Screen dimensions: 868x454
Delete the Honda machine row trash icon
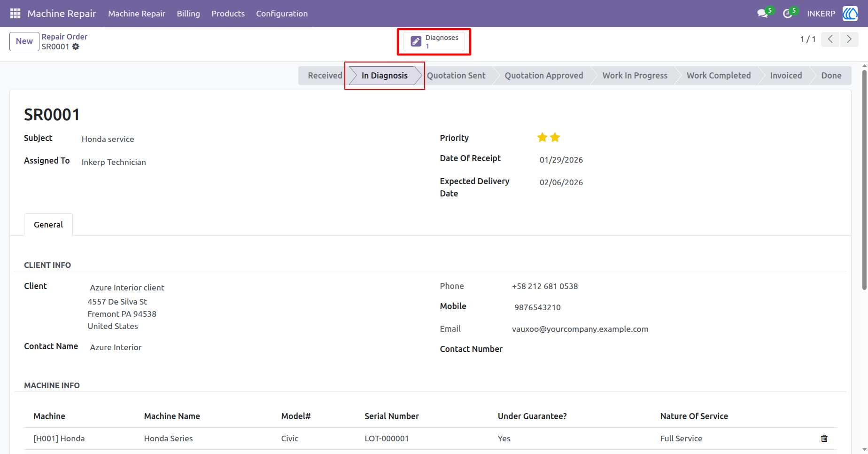click(824, 438)
